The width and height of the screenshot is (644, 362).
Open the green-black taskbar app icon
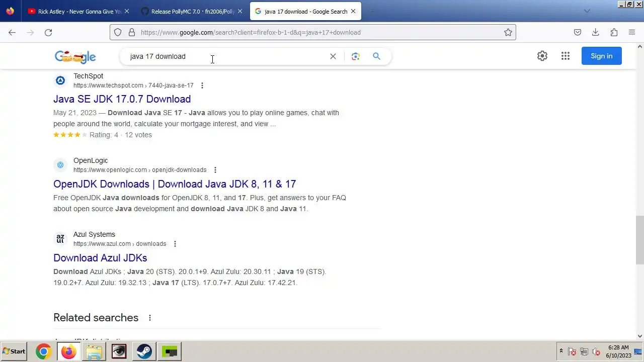click(x=170, y=351)
